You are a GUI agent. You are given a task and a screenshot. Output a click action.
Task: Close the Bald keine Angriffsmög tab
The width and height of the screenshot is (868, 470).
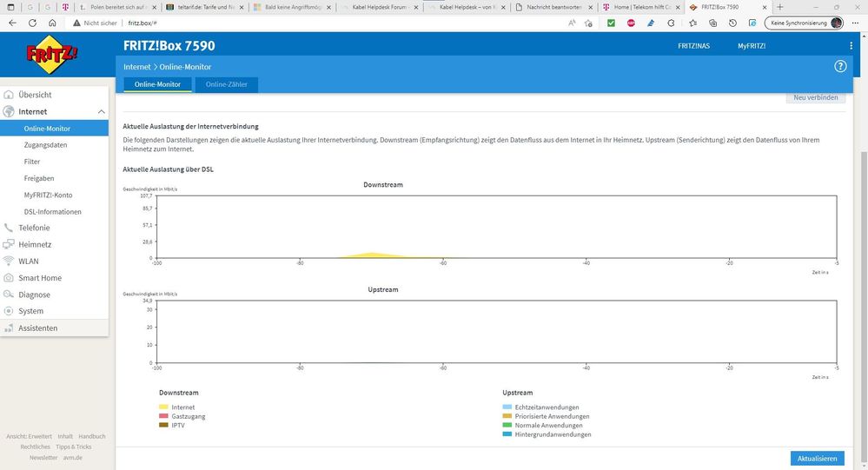[x=328, y=8]
